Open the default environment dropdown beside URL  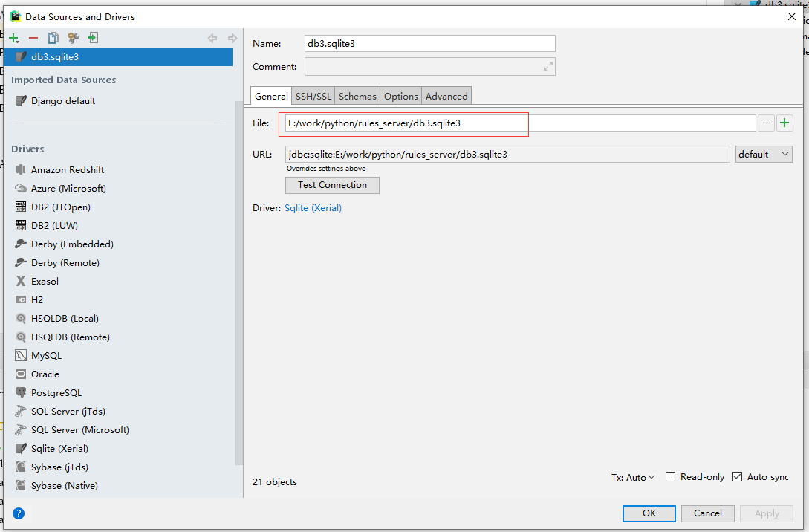click(x=764, y=154)
